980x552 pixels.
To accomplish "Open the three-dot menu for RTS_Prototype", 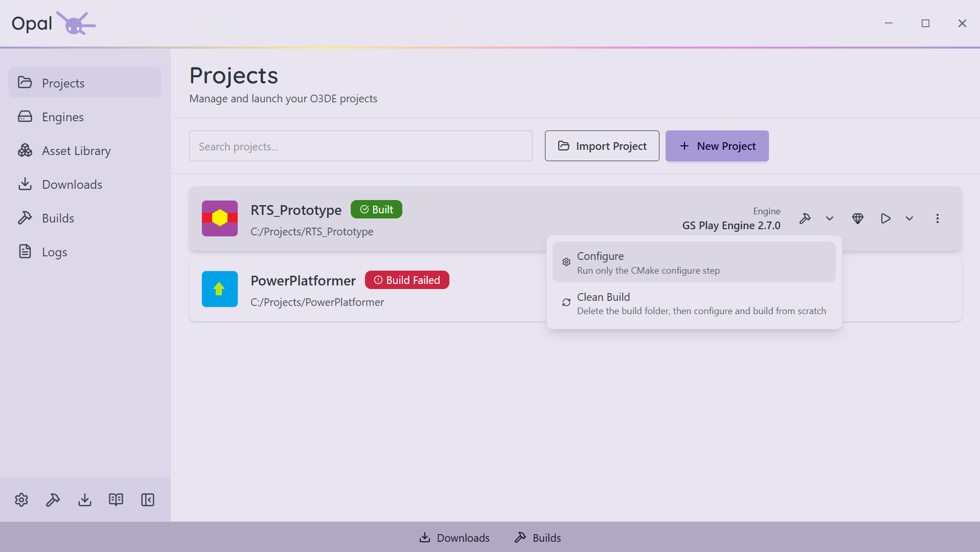I will [x=937, y=218].
